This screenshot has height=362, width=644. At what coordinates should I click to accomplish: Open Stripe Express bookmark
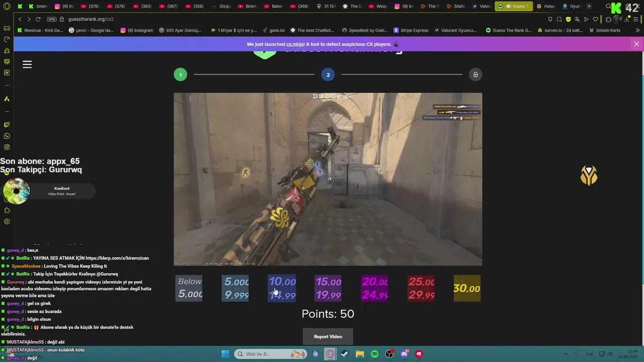click(411, 30)
